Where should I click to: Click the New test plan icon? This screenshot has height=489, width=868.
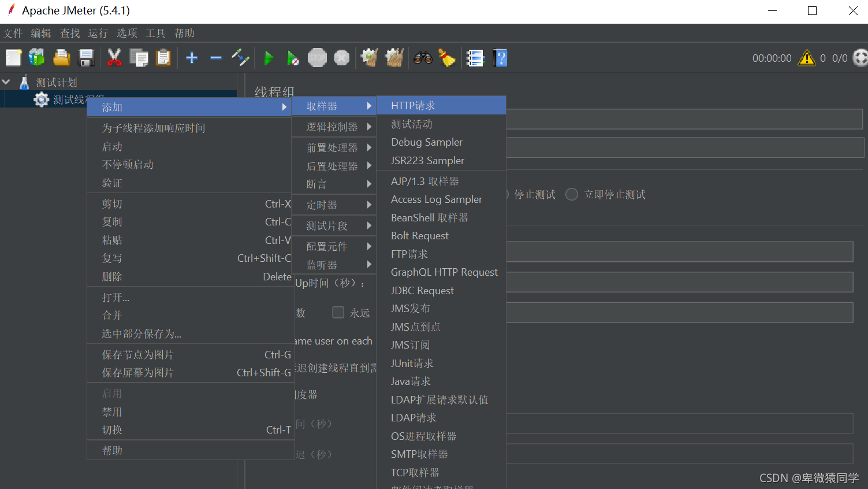point(14,58)
